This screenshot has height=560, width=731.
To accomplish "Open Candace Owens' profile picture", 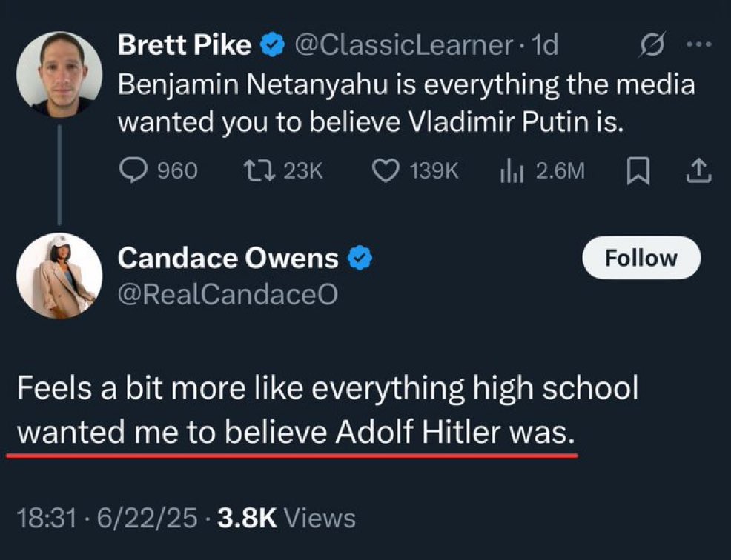I will coord(59,276).
